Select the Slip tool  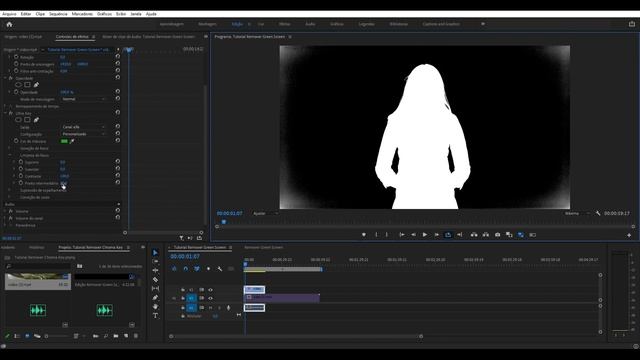(155, 289)
